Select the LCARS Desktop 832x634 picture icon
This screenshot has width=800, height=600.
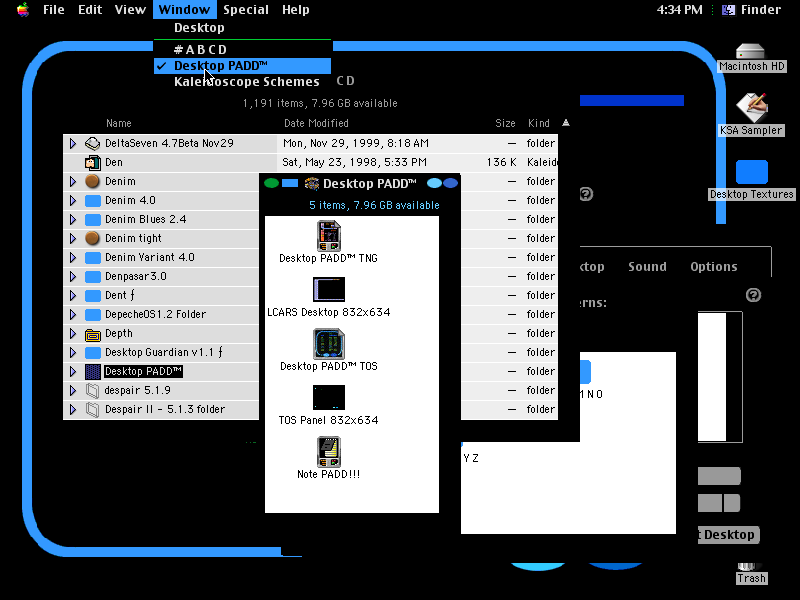(329, 290)
